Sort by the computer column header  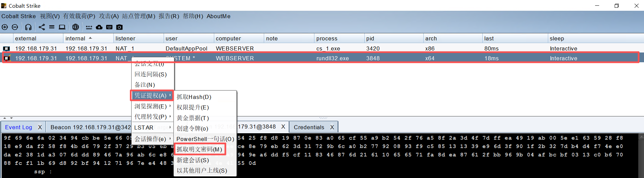(x=239, y=38)
